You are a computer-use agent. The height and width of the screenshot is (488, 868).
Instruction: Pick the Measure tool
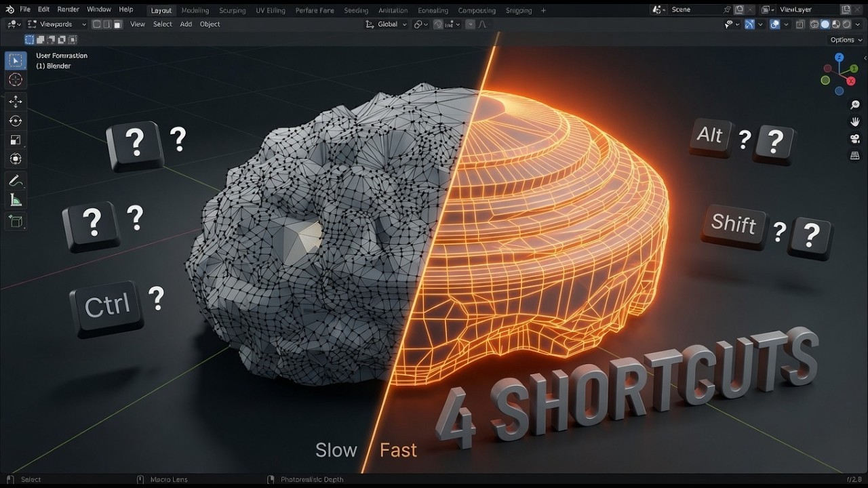click(x=15, y=200)
